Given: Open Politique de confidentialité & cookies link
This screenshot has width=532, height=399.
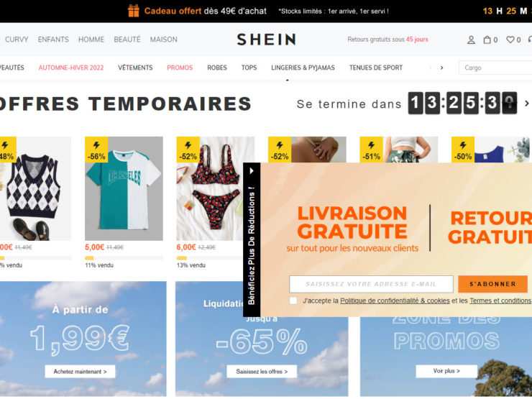Looking at the screenshot, I should [x=395, y=301].
